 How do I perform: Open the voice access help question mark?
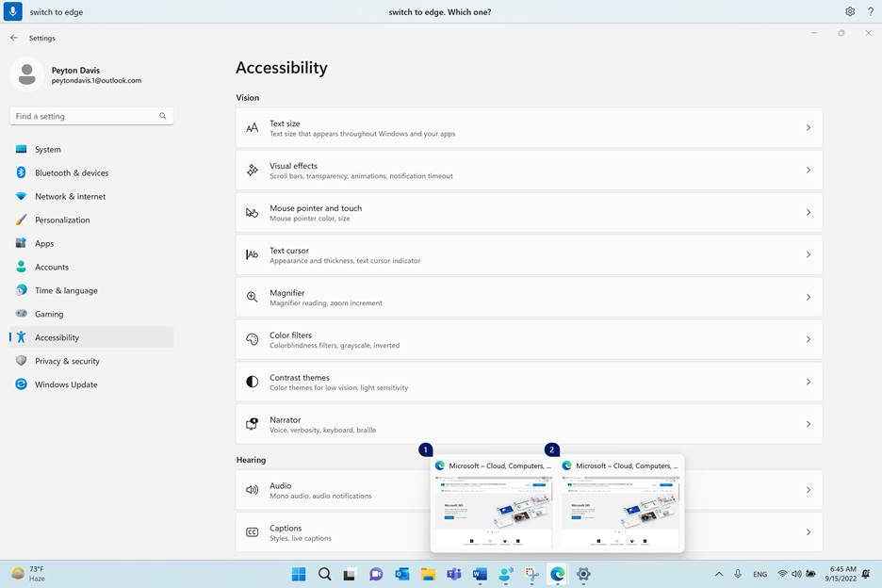(870, 11)
